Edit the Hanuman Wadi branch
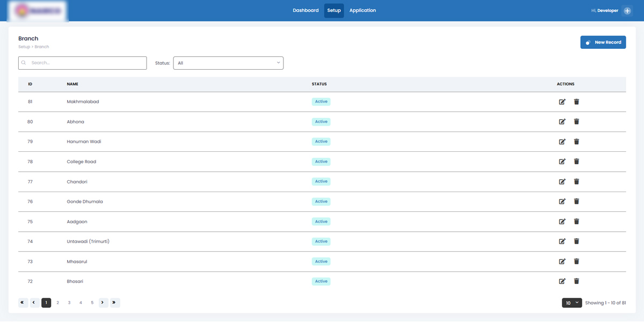 click(562, 142)
